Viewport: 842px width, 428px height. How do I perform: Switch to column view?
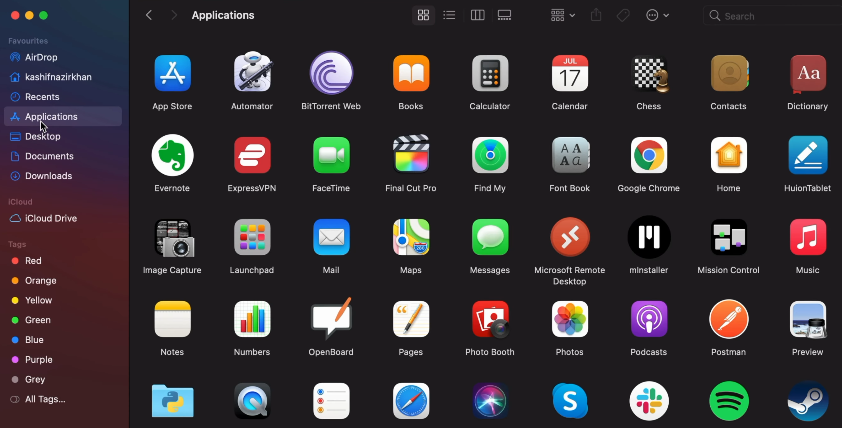click(477, 15)
